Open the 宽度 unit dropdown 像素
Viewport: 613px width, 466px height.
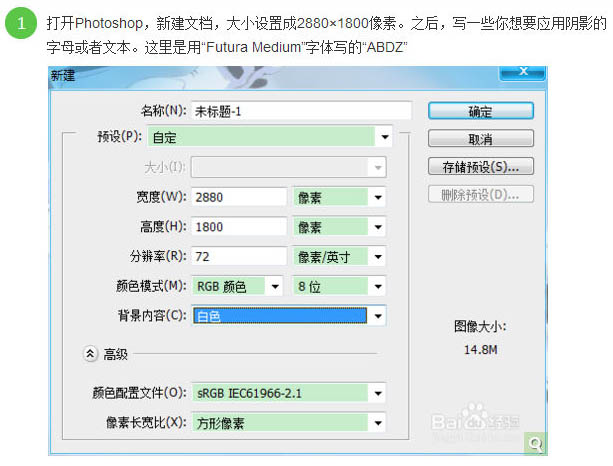point(339,197)
